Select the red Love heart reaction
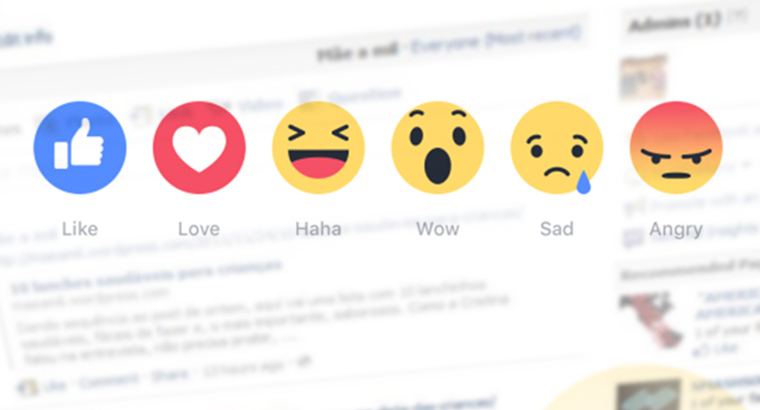 click(x=199, y=147)
